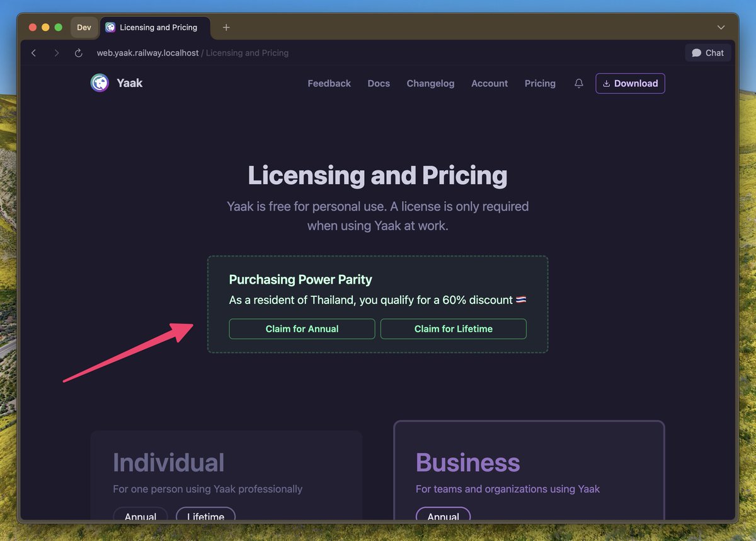Click the Yaak brand name link
756x541 pixels.
click(129, 83)
